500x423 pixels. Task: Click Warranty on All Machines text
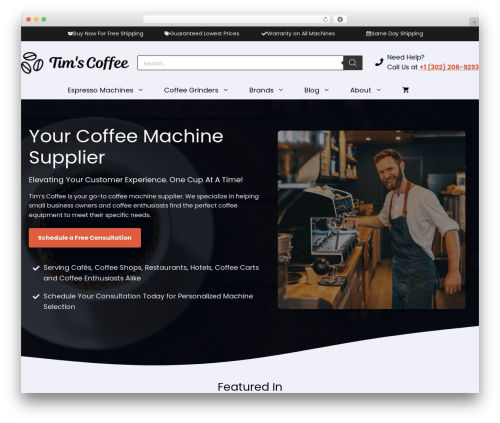pos(301,34)
